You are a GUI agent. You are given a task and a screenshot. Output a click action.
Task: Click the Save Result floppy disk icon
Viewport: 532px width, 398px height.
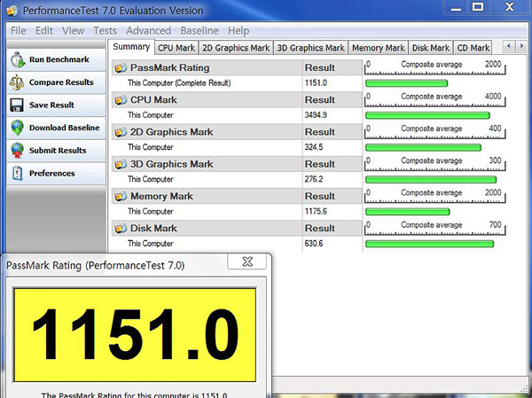(17, 105)
